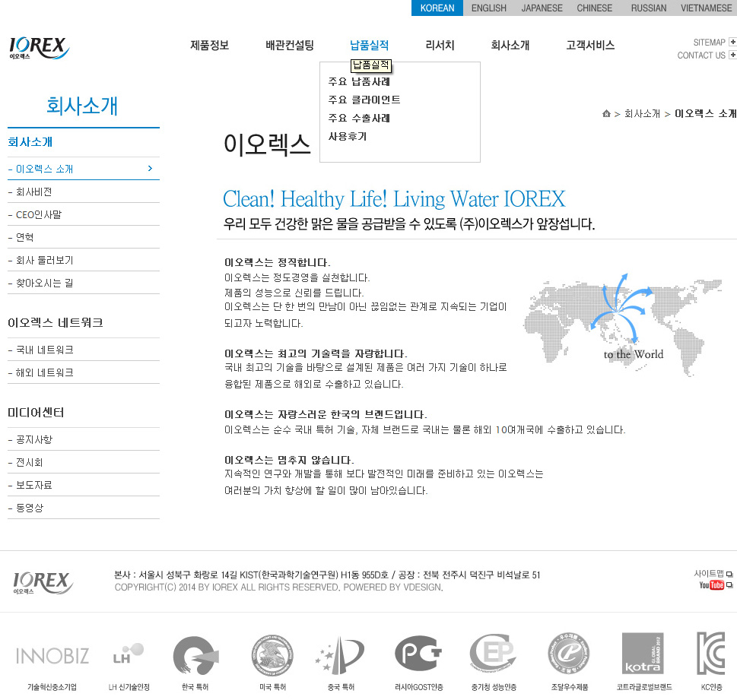Click the 미국 특허 seal logo
737x700 pixels.
(272, 654)
